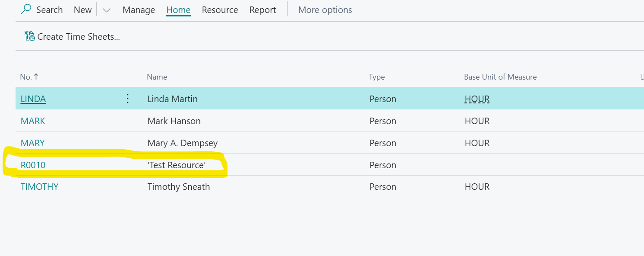The width and height of the screenshot is (644, 256).
Task: Open the R0010 resource link
Action: [x=33, y=165]
